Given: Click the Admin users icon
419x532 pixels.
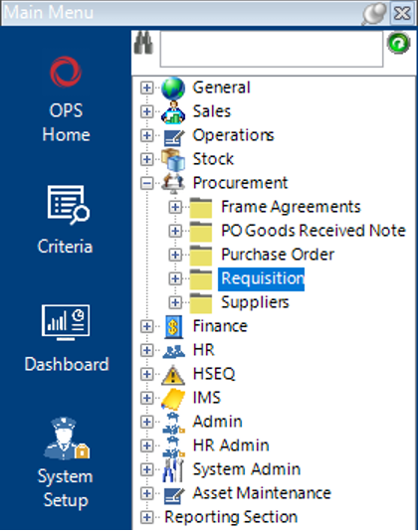Looking at the screenshot, I should pyautogui.click(x=173, y=423).
